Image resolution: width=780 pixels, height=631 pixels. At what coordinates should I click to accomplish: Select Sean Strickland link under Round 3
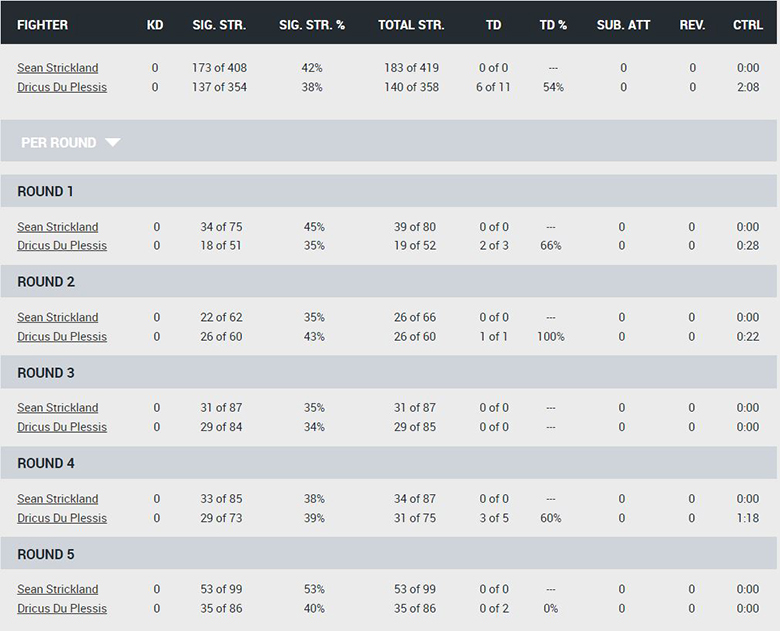[x=58, y=408]
